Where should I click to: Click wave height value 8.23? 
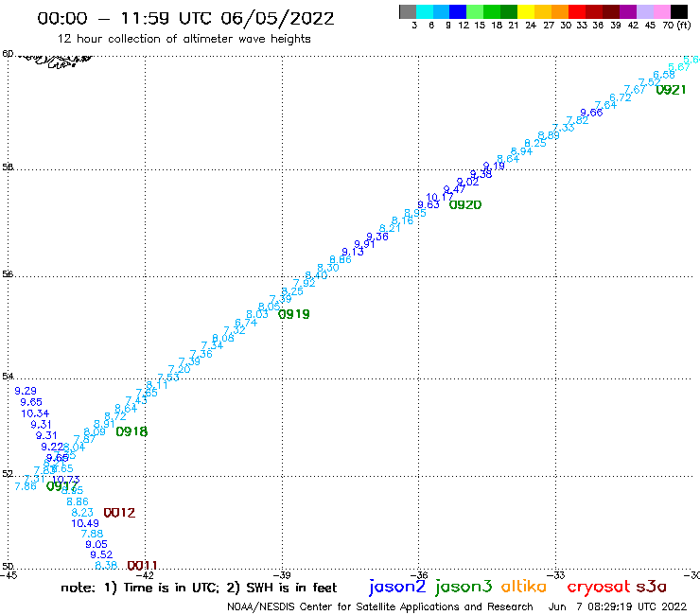coord(82,512)
